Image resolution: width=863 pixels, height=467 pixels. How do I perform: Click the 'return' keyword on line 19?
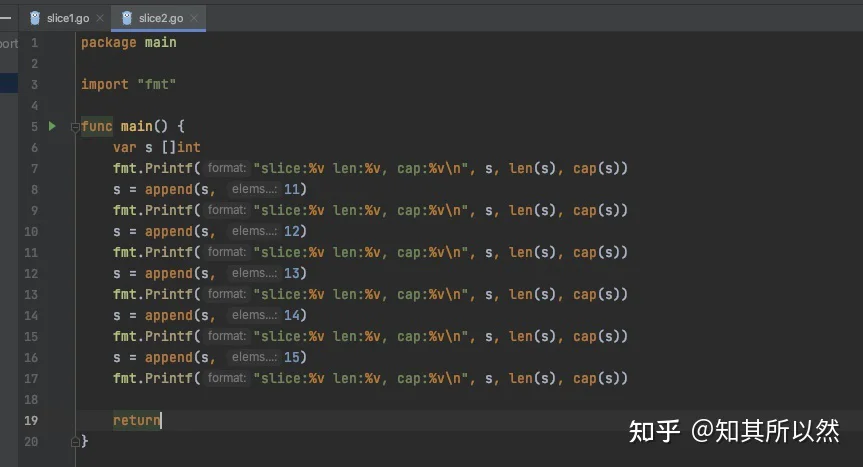point(136,420)
